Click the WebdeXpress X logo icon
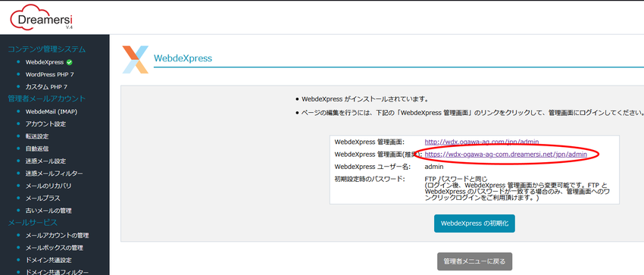 tap(136, 60)
